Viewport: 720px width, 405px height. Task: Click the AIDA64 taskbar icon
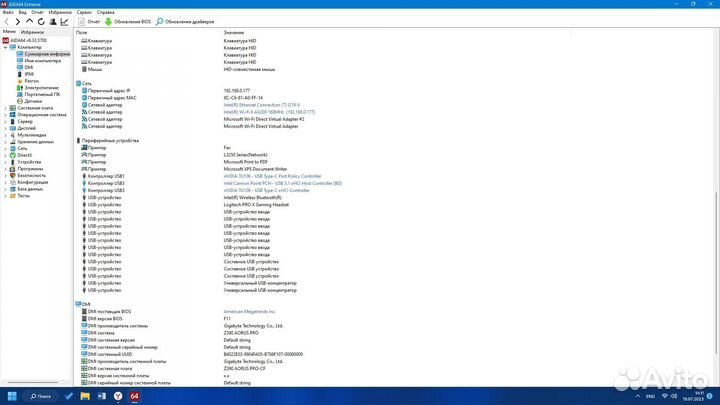coord(135,396)
